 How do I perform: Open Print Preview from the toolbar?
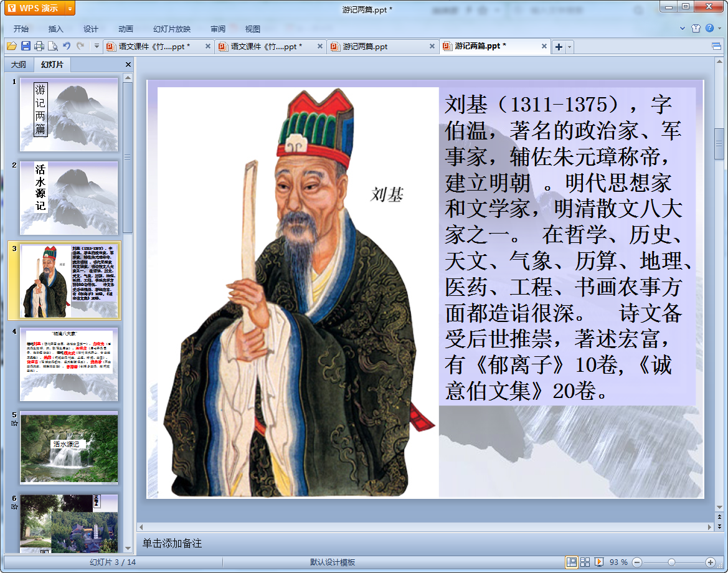pyautogui.click(x=53, y=46)
